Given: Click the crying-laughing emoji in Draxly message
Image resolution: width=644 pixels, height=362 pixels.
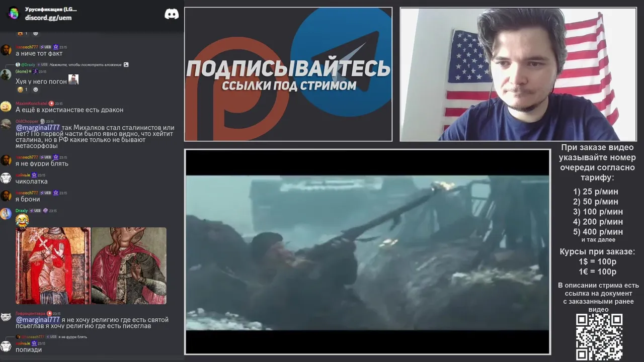Looking at the screenshot, I should click(22, 220).
